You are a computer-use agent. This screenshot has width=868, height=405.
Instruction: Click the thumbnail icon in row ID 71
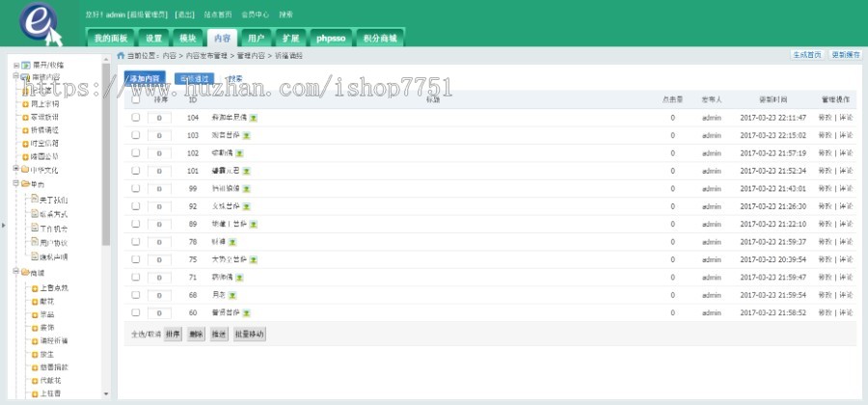239,277
